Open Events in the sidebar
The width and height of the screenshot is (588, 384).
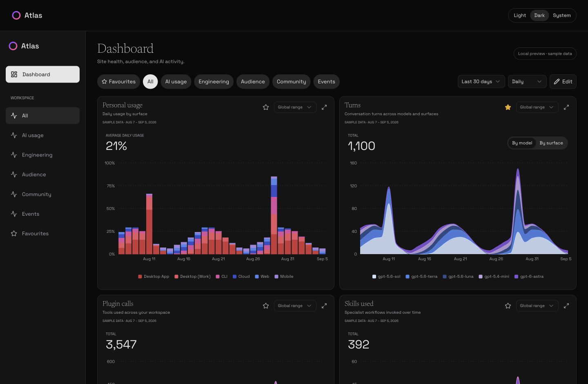[x=42, y=214]
